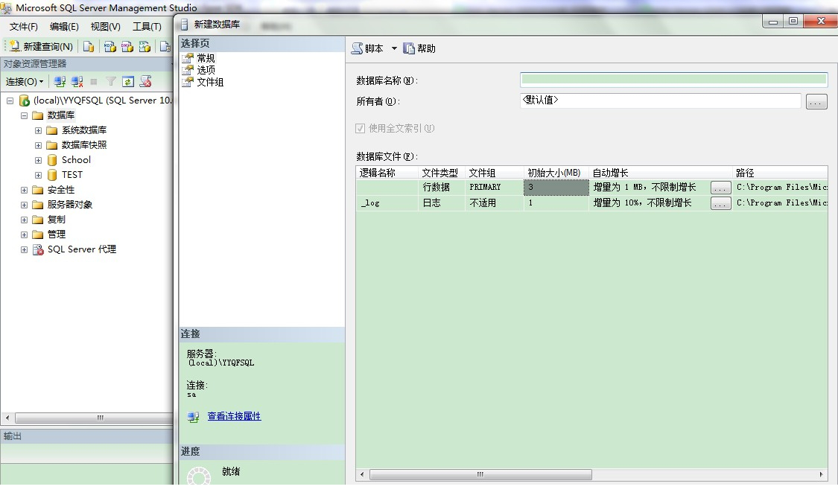Open the 脚本 dropdown arrow
This screenshot has height=504, width=838.
tap(394, 48)
